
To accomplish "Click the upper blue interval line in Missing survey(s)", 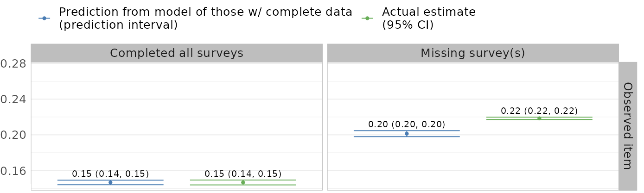I will [x=407, y=131].
